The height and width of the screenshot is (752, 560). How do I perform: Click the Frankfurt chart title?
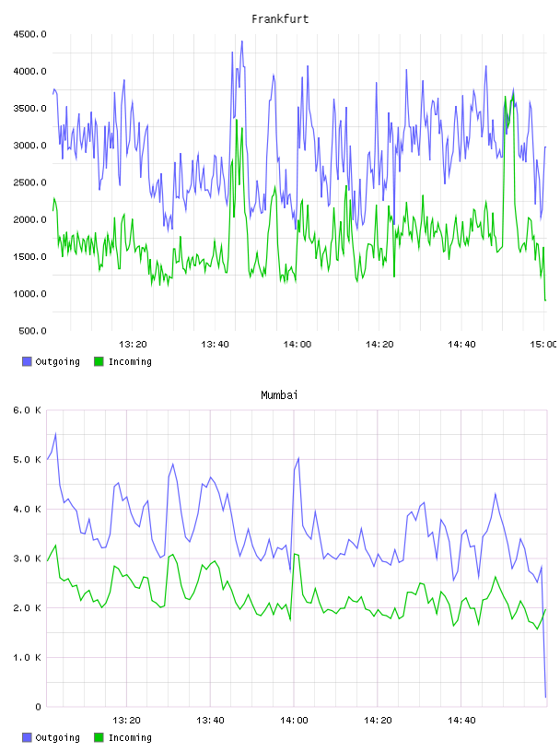(x=280, y=19)
